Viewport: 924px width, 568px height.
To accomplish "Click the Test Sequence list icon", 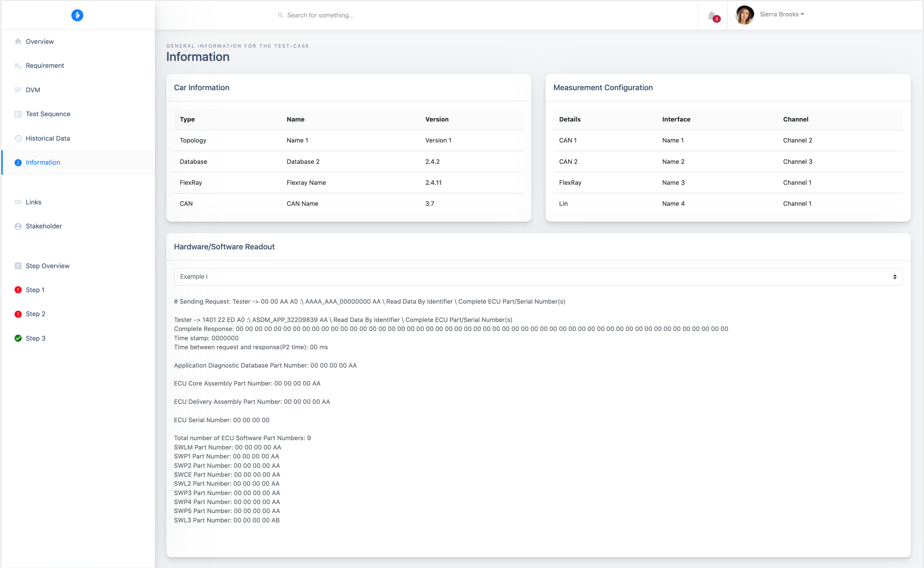I will [x=18, y=114].
